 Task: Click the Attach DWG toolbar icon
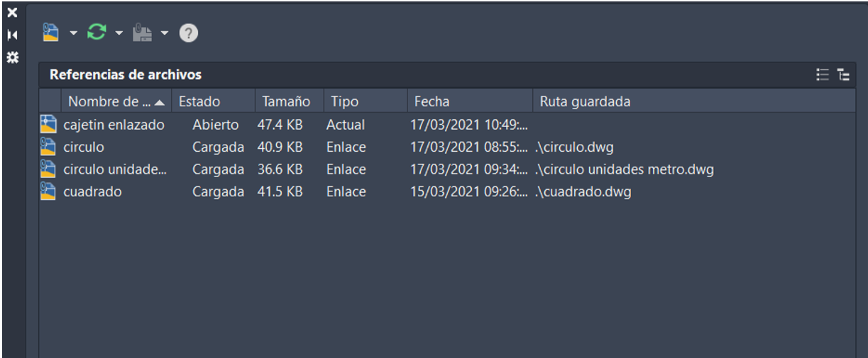[50, 33]
